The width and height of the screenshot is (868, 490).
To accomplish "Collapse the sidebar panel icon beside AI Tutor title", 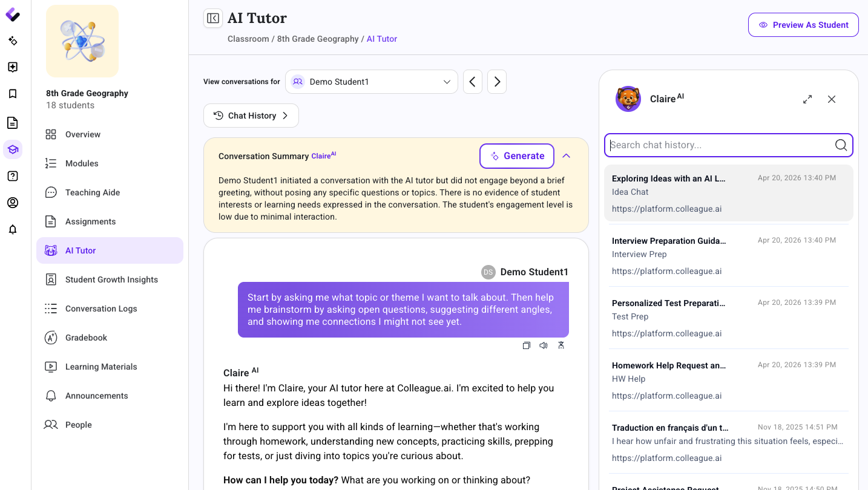I will 213,18.
